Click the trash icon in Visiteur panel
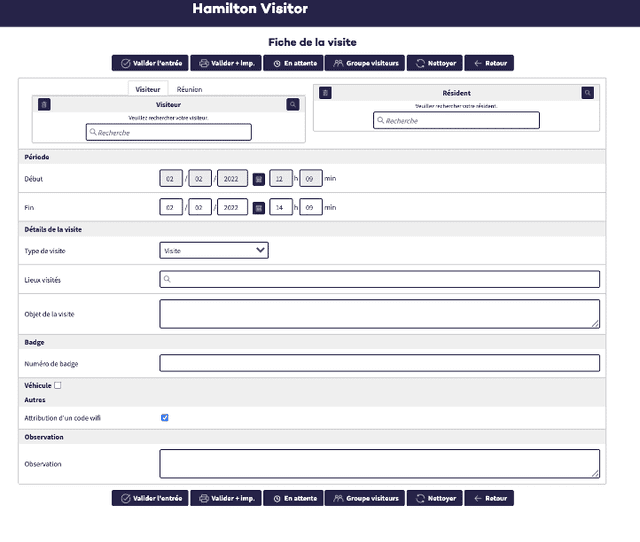The image size is (640, 542). click(44, 104)
